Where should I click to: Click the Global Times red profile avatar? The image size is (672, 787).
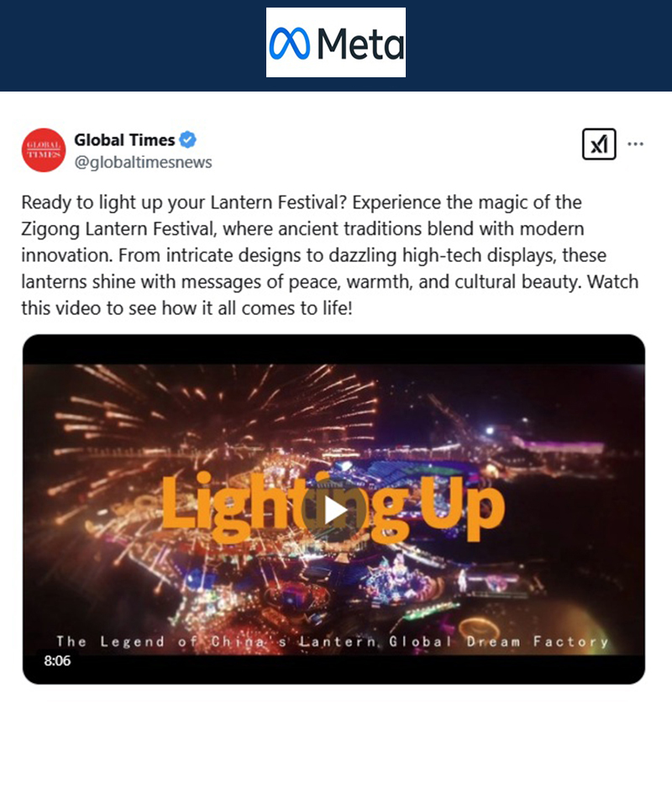pos(44,150)
